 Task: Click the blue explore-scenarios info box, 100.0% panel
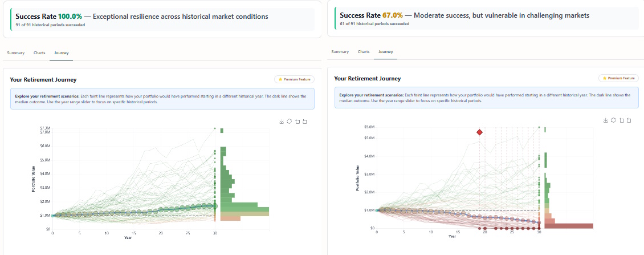click(162, 98)
